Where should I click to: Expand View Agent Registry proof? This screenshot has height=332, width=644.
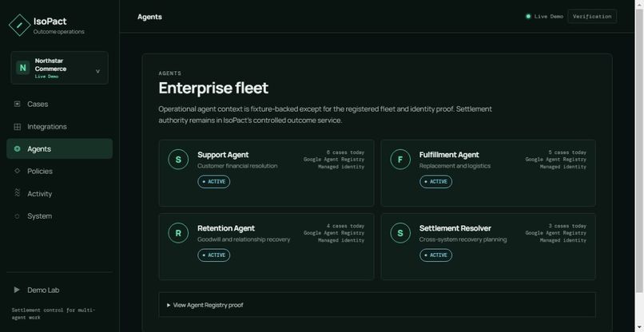click(x=377, y=305)
